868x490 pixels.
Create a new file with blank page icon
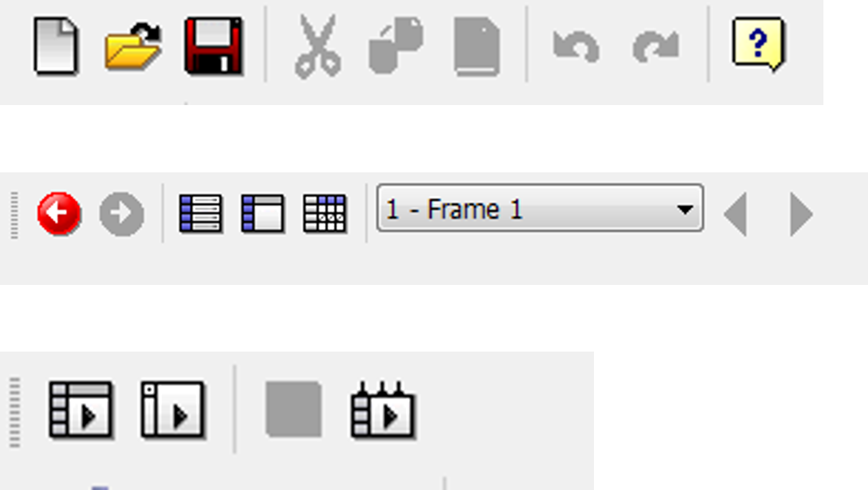[56, 47]
